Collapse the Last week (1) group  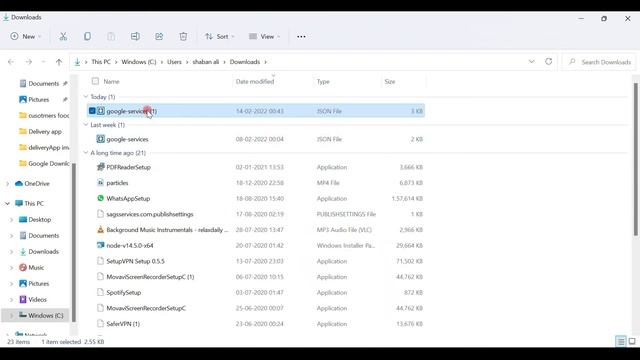86,125
